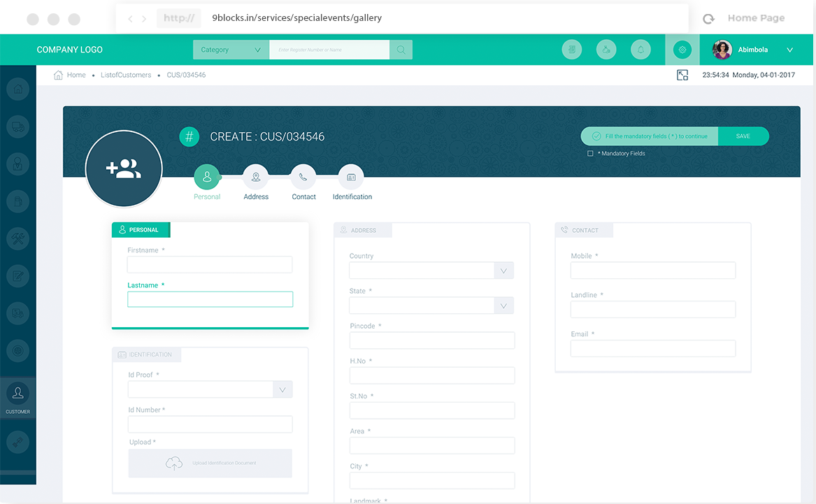The image size is (816, 504).
Task: Focus the Area input field
Action: coord(432,446)
